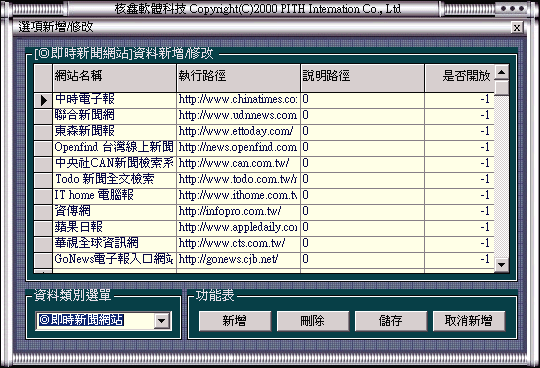Screen dimensions: 540x368
Task: Select the row selector for 東森新聞報
Action: (43, 132)
